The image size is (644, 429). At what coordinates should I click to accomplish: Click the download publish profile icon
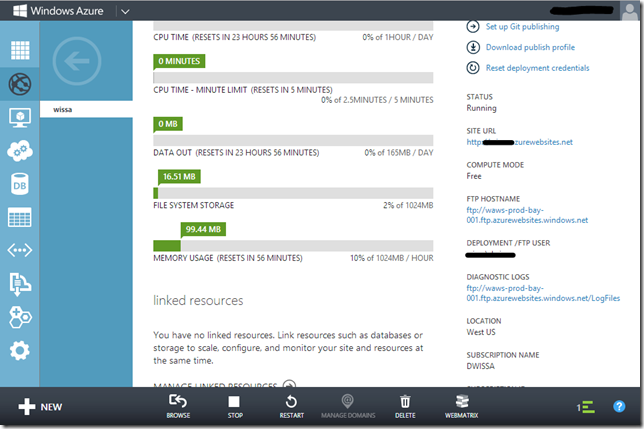click(x=473, y=47)
